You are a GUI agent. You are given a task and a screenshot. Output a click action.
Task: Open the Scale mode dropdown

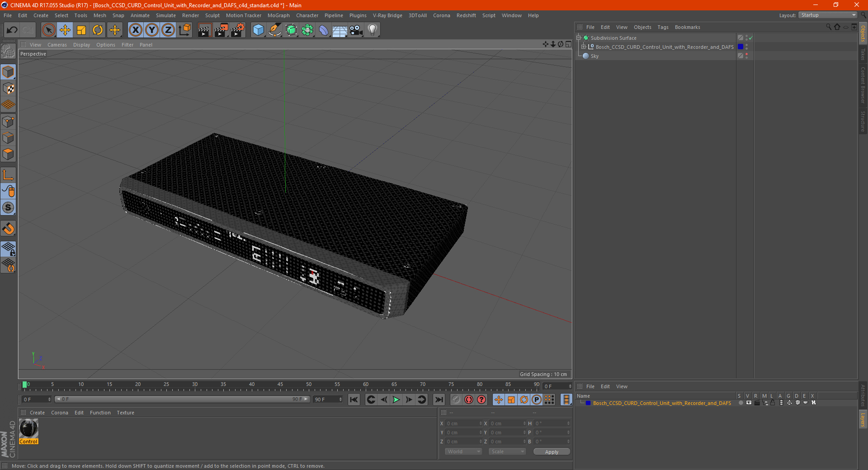coord(507,451)
